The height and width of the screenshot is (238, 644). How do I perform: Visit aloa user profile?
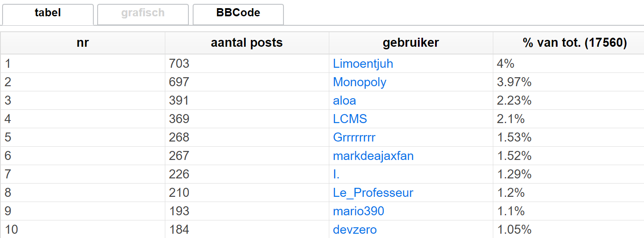click(x=345, y=101)
